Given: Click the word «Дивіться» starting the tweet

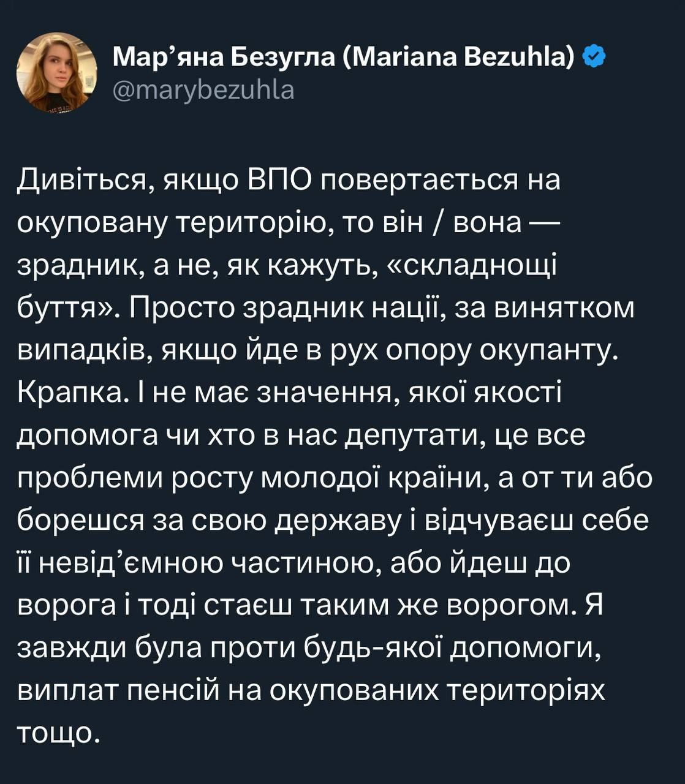Looking at the screenshot, I should (85, 181).
